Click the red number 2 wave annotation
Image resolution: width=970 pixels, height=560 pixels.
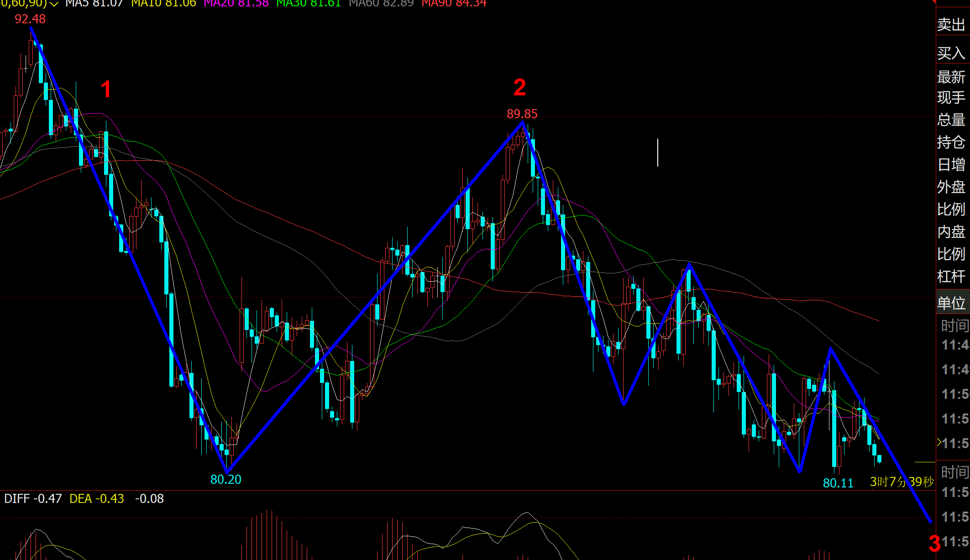[x=519, y=88]
